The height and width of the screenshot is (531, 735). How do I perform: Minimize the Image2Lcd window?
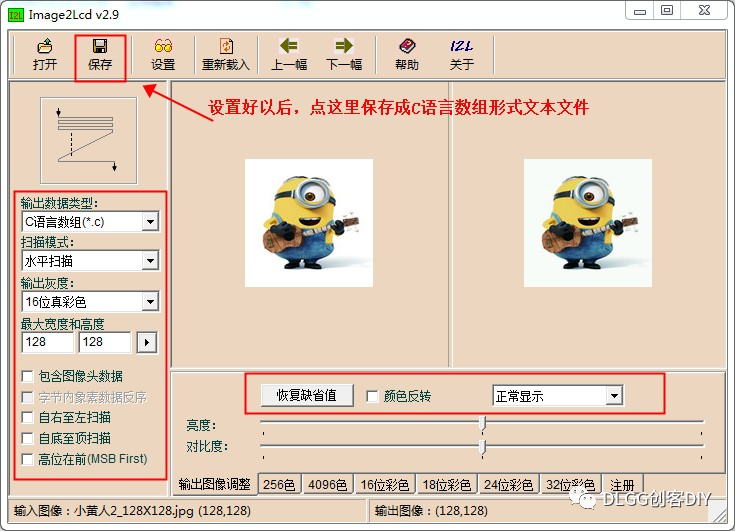[x=640, y=11]
